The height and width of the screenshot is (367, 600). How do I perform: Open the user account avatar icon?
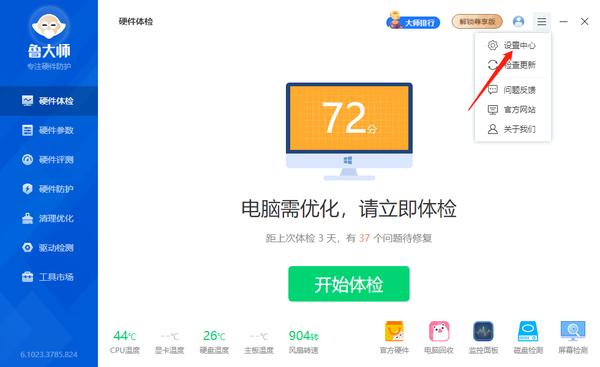518,21
